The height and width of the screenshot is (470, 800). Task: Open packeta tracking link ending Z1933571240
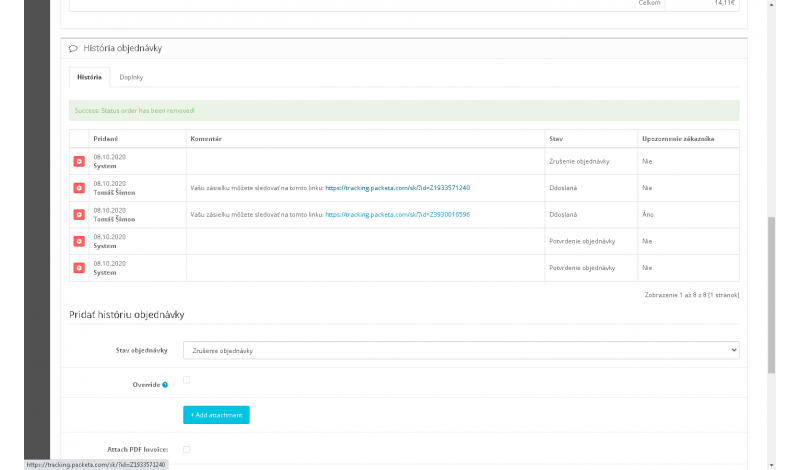coord(397,188)
